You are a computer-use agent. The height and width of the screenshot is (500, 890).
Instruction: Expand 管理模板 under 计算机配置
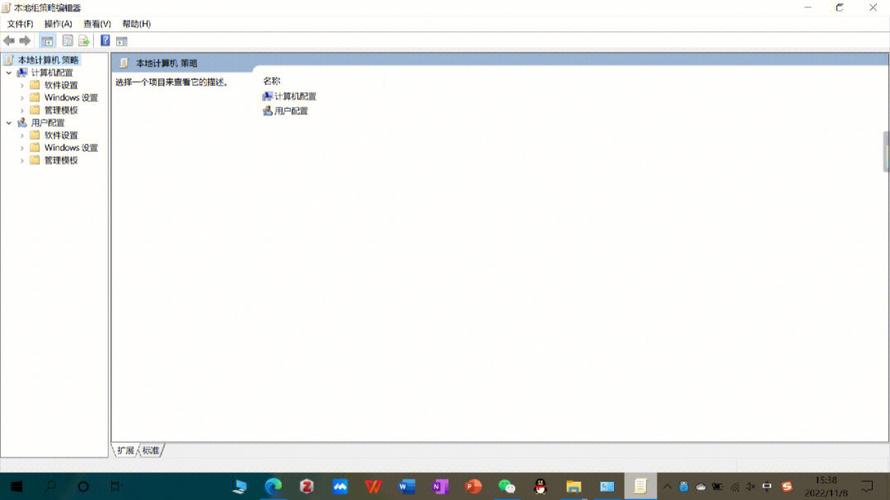pos(22,110)
